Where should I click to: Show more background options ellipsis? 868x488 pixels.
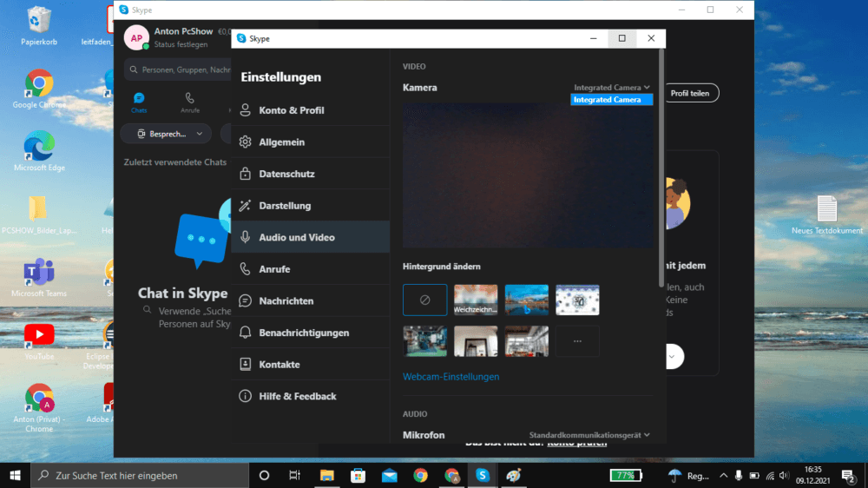click(577, 340)
